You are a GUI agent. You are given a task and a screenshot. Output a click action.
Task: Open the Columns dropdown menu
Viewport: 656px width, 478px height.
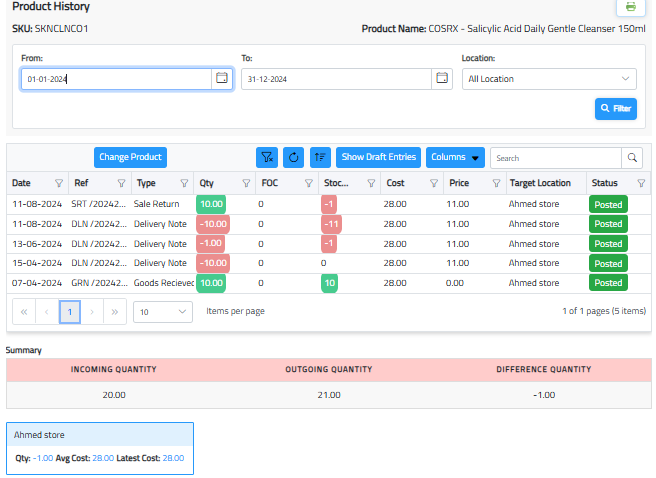455,157
